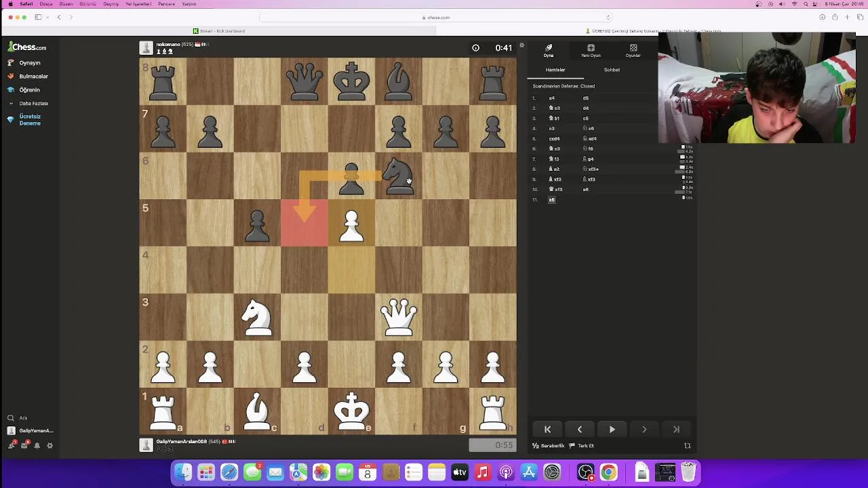Image resolution: width=868 pixels, height=488 pixels.
Task: Select move 5. cxd4 in move list
Action: click(554, 139)
